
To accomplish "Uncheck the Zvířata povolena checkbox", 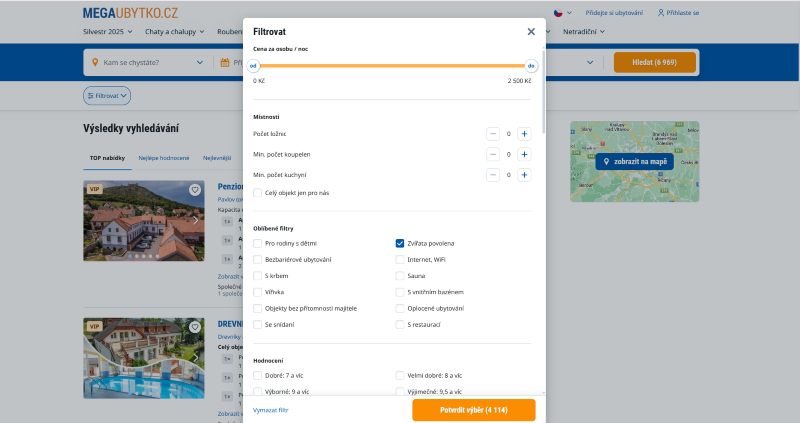I will (x=400, y=243).
